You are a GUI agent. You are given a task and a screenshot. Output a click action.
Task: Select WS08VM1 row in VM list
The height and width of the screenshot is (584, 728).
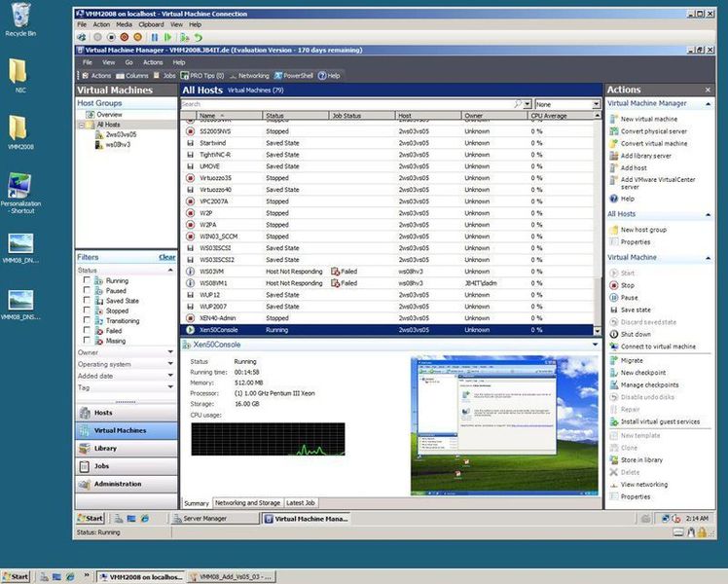click(386, 283)
